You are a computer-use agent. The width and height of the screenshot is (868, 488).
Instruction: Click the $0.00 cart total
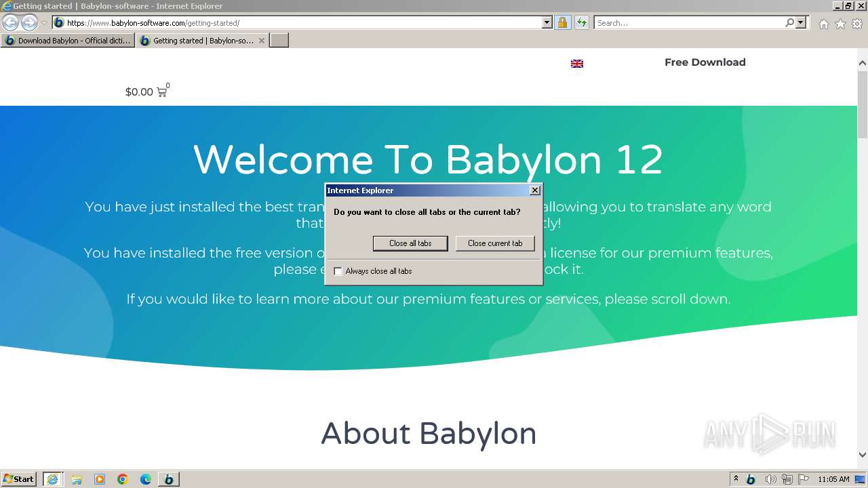pyautogui.click(x=139, y=92)
